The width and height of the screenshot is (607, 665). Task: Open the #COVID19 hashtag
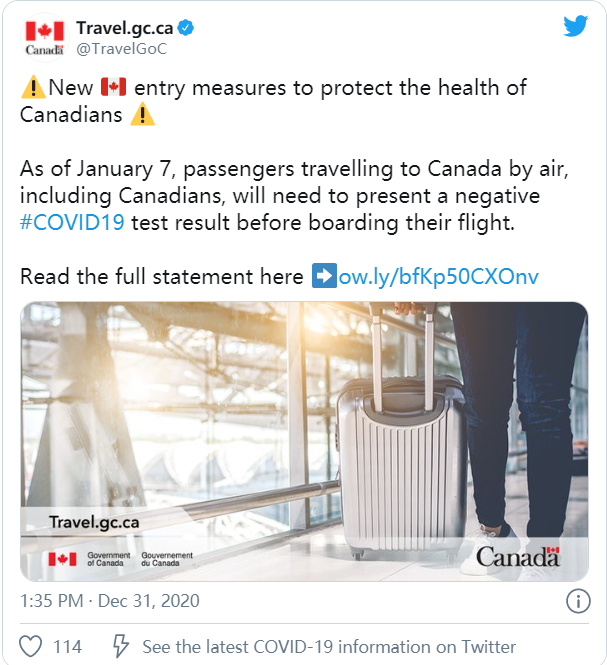click(72, 222)
